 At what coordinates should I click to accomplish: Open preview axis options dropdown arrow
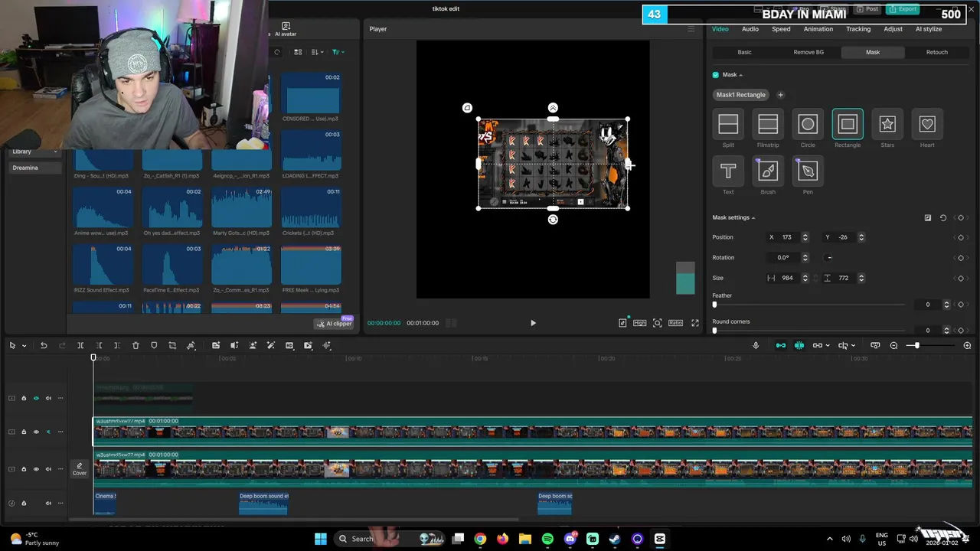(854, 346)
